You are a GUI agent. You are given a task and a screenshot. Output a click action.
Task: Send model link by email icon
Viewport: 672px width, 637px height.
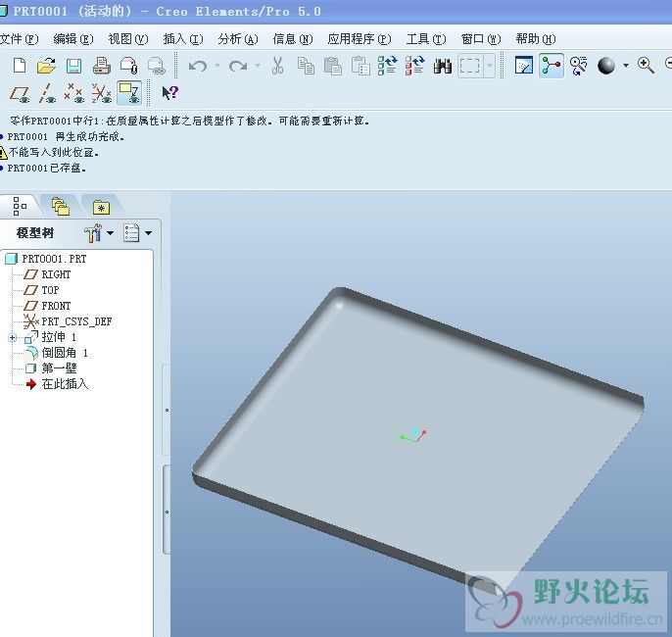point(156,66)
